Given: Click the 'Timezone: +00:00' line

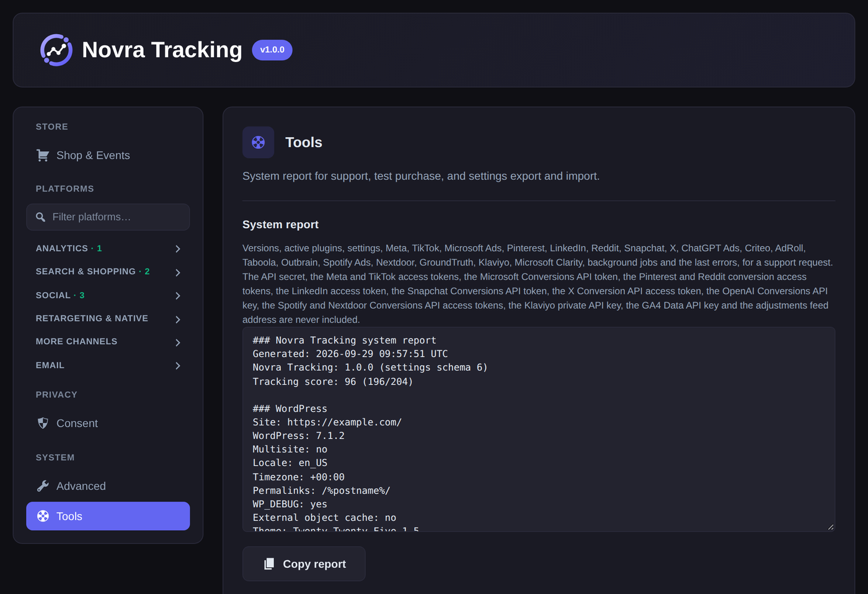Looking at the screenshot, I should coord(298,477).
